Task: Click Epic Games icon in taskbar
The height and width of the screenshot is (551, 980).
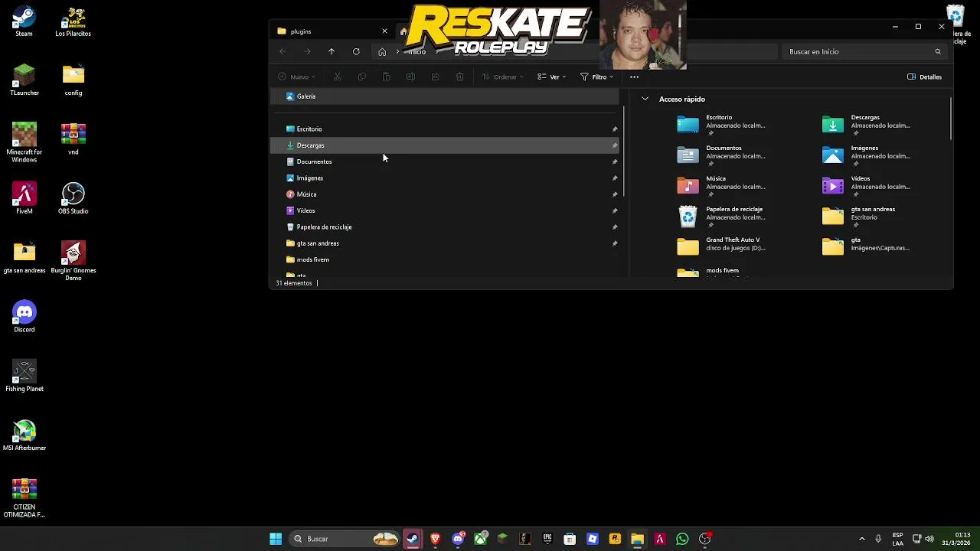Action: (547, 539)
